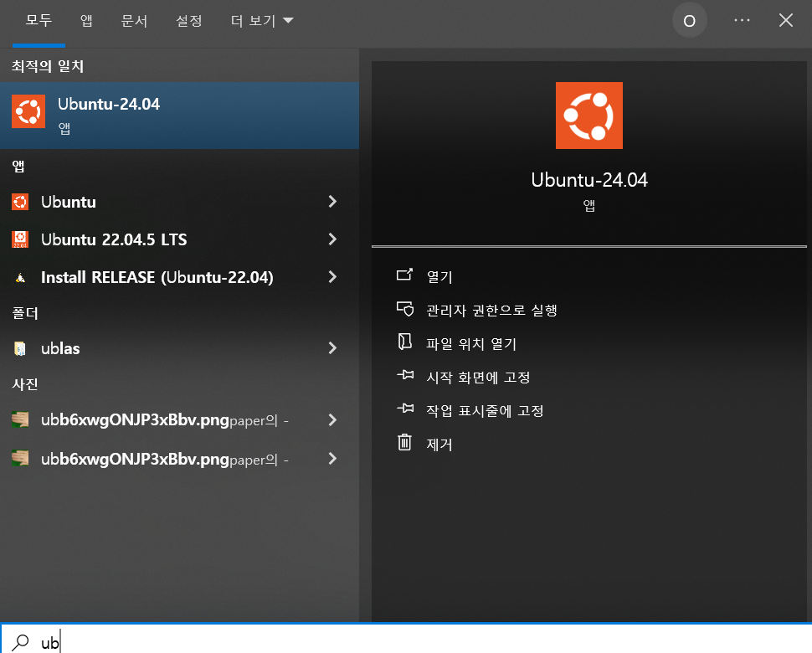Click the Ubuntu app icon in list
Image resolution: width=812 pixels, height=653 pixels.
point(20,202)
